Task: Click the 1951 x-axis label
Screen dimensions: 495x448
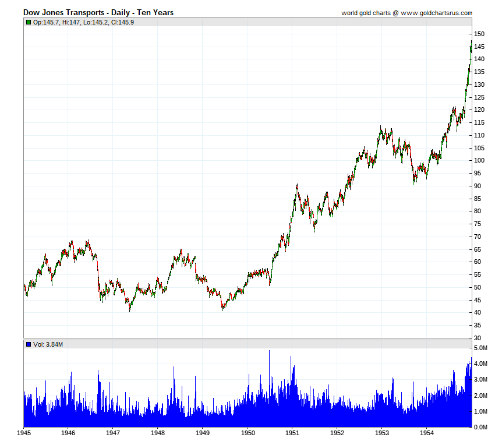Action: pos(292,433)
